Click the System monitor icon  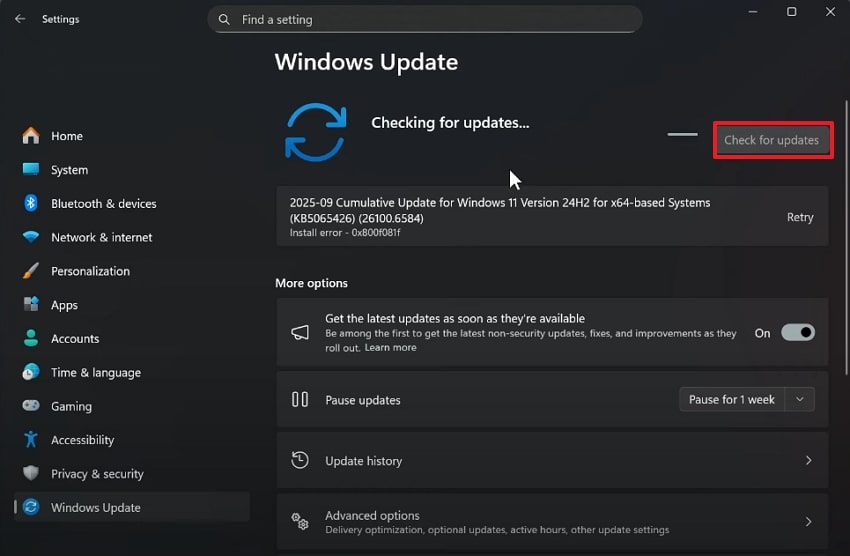coord(31,169)
